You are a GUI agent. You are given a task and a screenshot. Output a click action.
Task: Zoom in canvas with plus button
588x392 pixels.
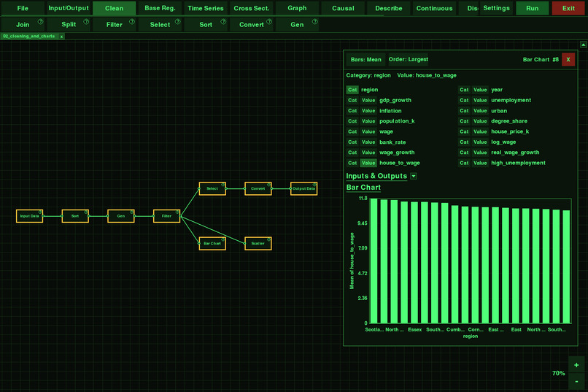pyautogui.click(x=576, y=365)
